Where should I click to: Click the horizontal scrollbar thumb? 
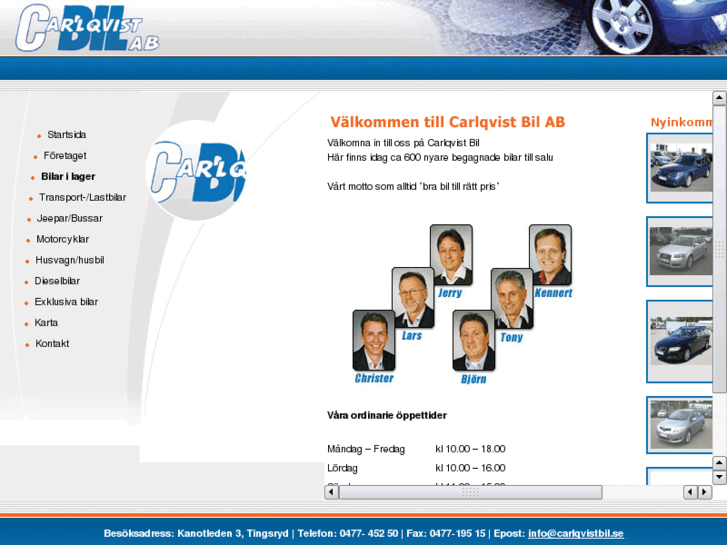(x=471, y=492)
